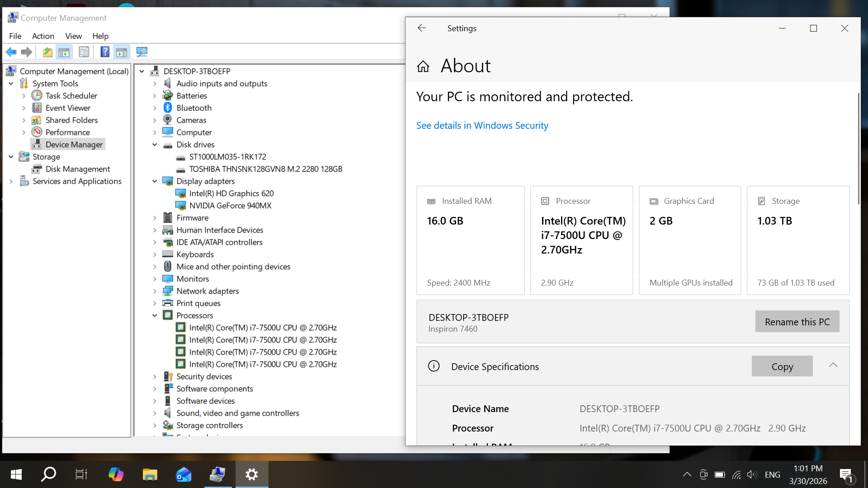The image size is (868, 488).
Task: Click the blue Back arrow toolbar icon
Action: (11, 52)
